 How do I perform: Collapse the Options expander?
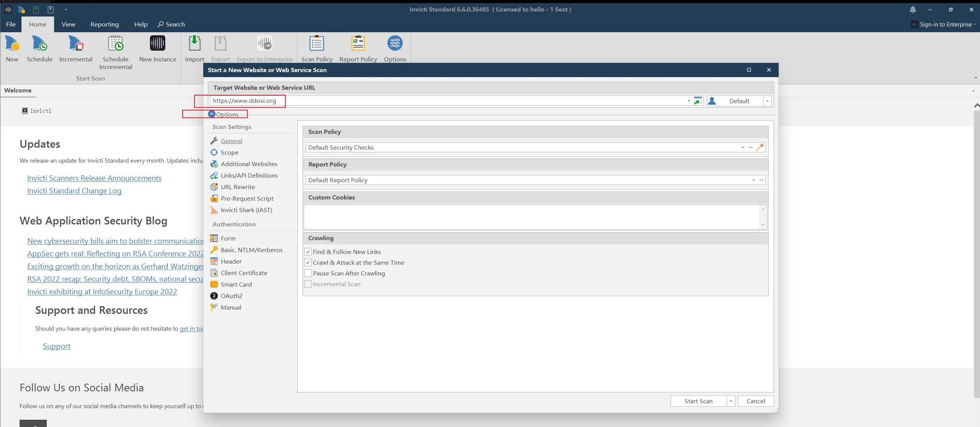click(x=212, y=114)
